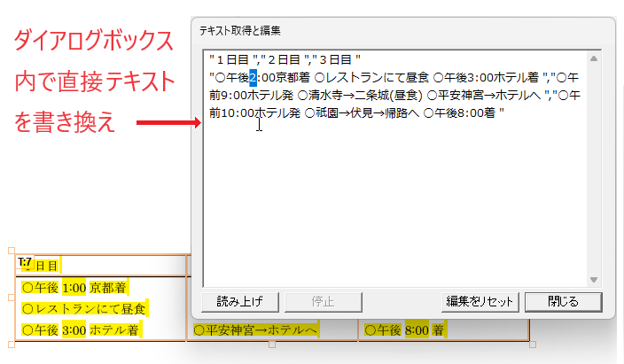Click the T:7 table label tag
The width and height of the screenshot is (624, 364).
(25, 262)
